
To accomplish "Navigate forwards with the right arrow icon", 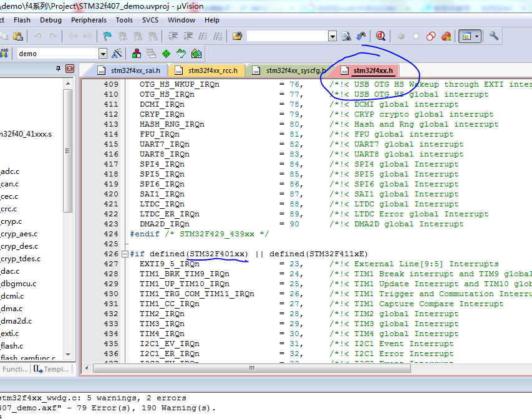I will [87, 36].
